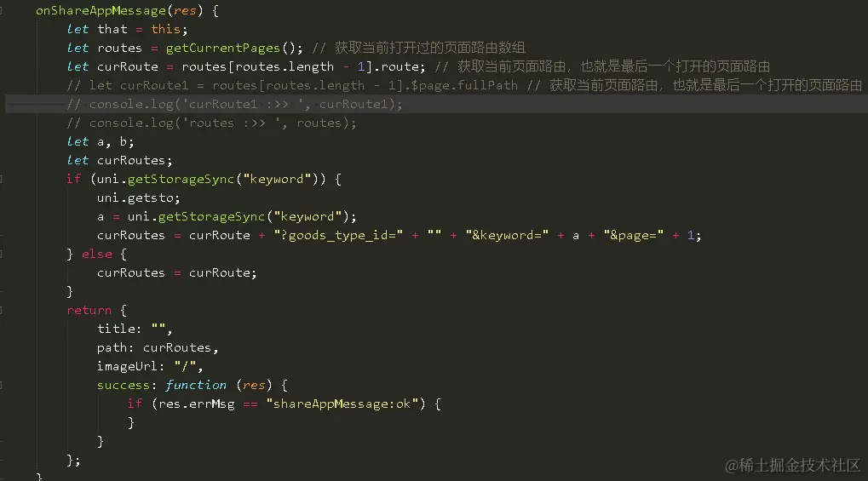Click the number 1 after "&page="

tap(690, 235)
